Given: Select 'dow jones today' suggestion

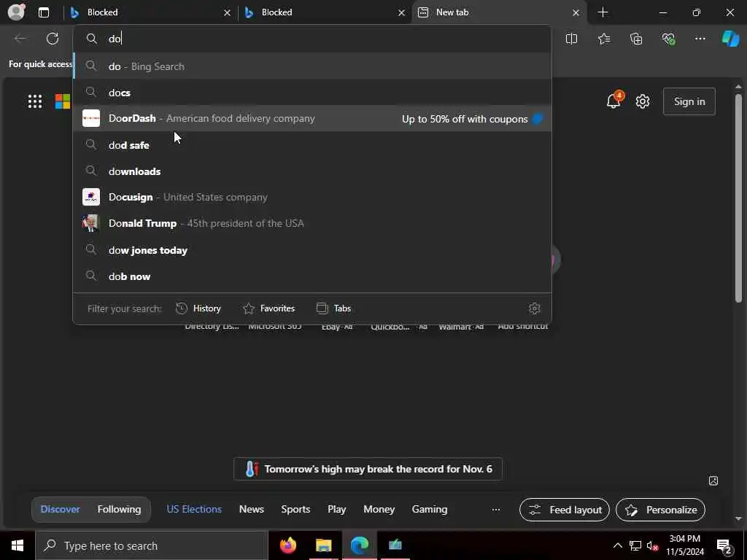Looking at the screenshot, I should 312,250.
